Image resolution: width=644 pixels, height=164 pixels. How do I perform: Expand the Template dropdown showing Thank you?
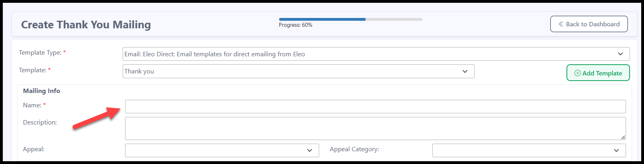[x=298, y=71]
